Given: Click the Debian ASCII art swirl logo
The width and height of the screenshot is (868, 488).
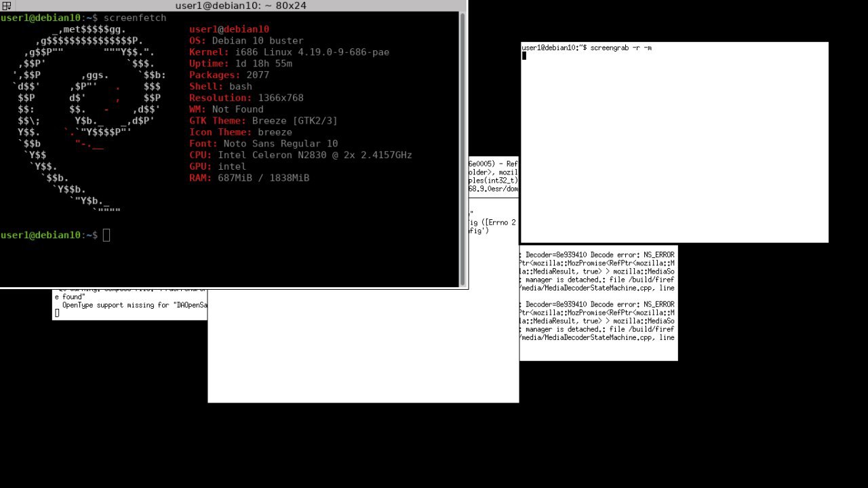Looking at the screenshot, I should coord(88,121).
